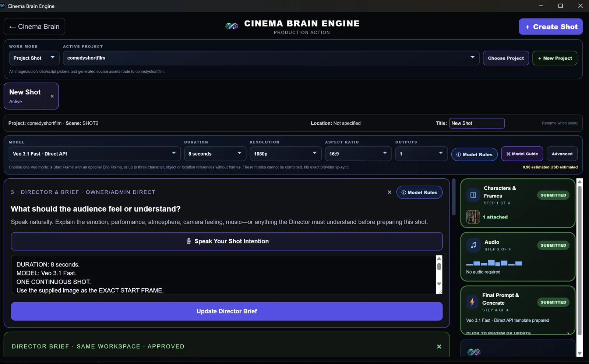
Task: Open the Active Project comedyshortfilm dropdown
Action: tap(271, 58)
